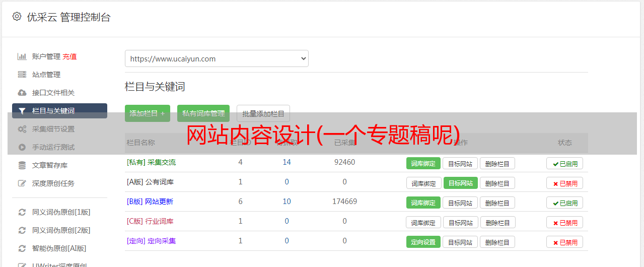Screen dimensions: 644x267
Task: Click the edit icon for 深度原创任务
Action: click(x=22, y=183)
